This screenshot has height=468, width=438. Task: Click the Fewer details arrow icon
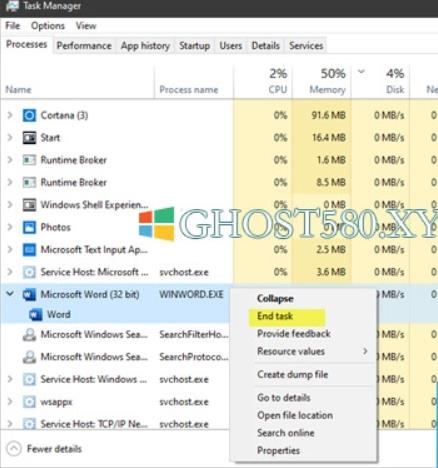14,449
